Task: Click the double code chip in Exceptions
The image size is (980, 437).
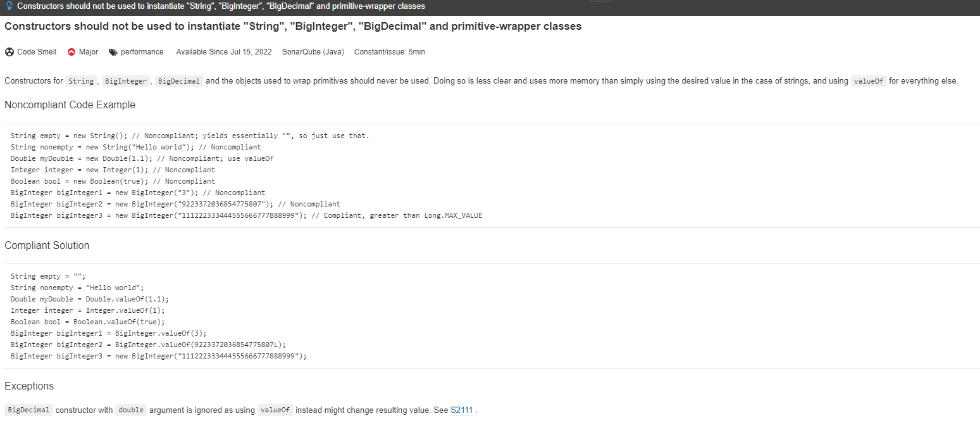Action: pyautogui.click(x=131, y=410)
